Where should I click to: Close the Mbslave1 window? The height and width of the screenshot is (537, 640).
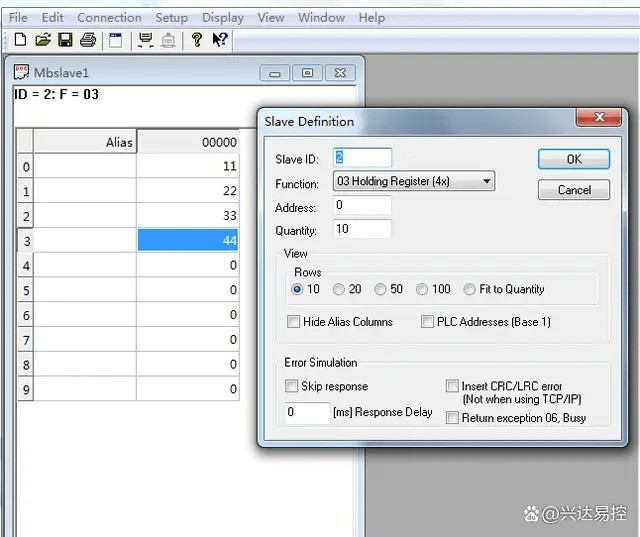pyautogui.click(x=340, y=73)
